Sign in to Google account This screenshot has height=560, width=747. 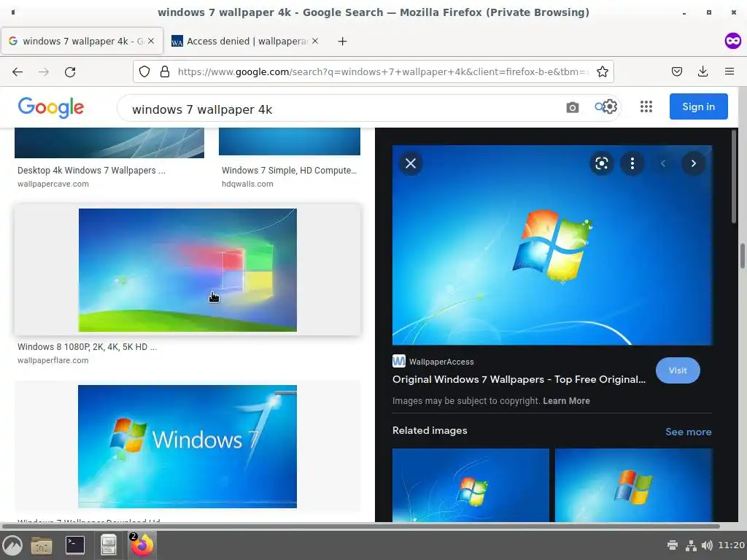click(698, 106)
